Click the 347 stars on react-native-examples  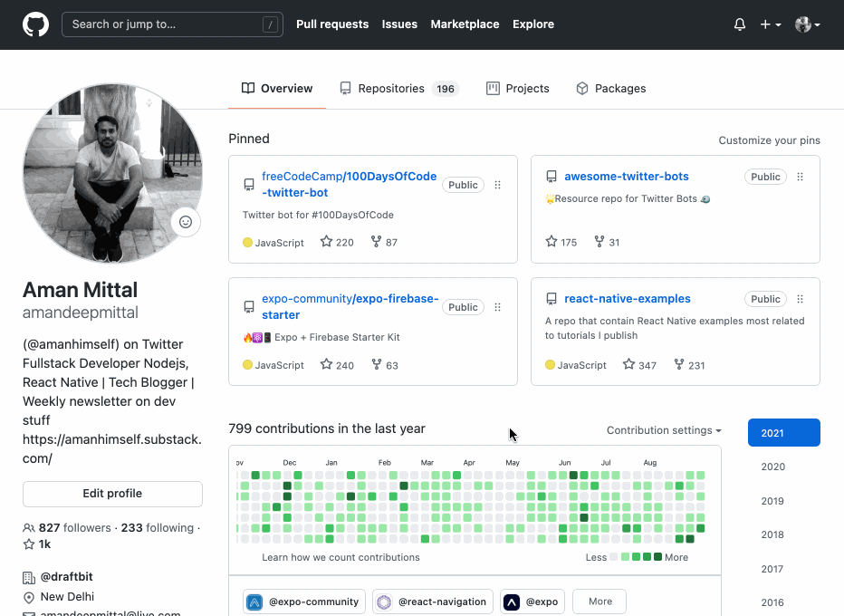(639, 365)
